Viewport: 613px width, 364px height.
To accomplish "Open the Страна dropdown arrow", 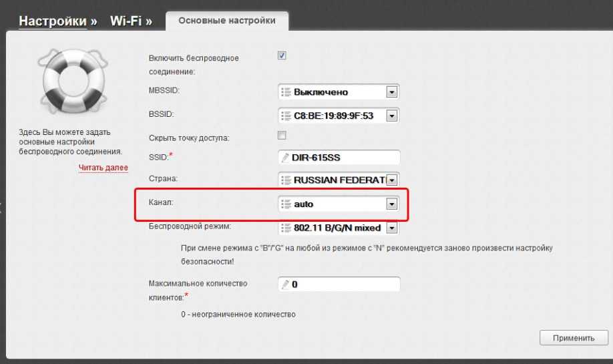I will click(x=392, y=180).
